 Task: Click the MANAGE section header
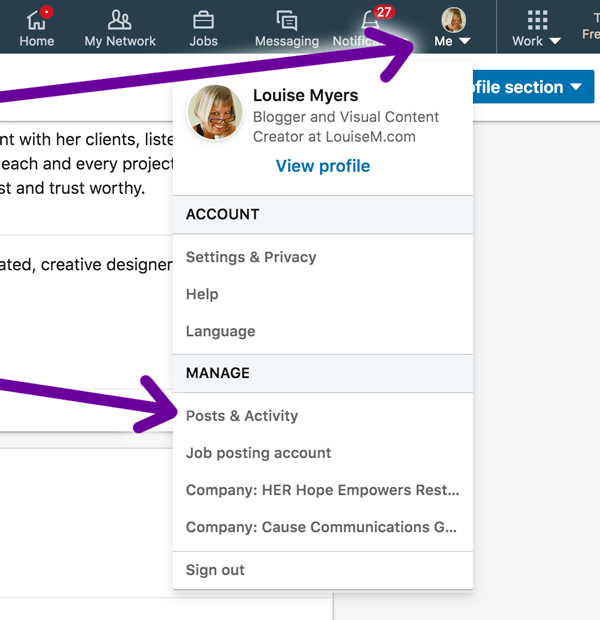[323, 373]
